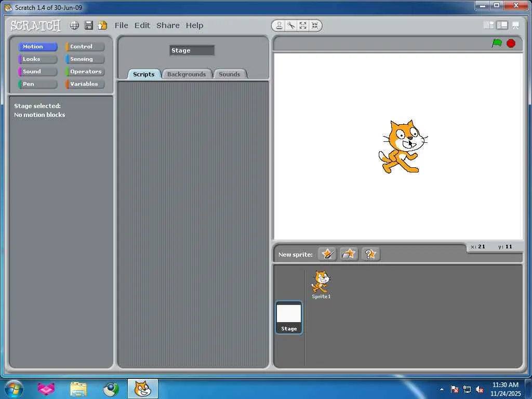
Task: Open the Sensing blocks category
Action: click(85, 59)
